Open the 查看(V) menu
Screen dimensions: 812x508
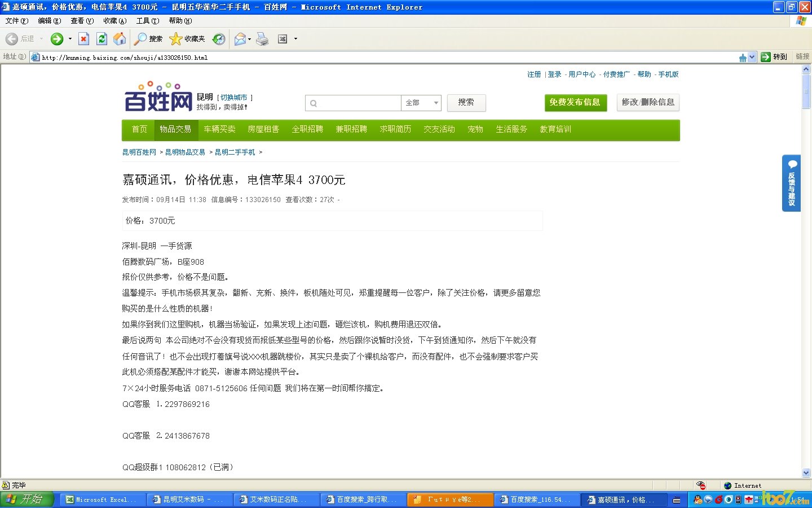[82, 21]
